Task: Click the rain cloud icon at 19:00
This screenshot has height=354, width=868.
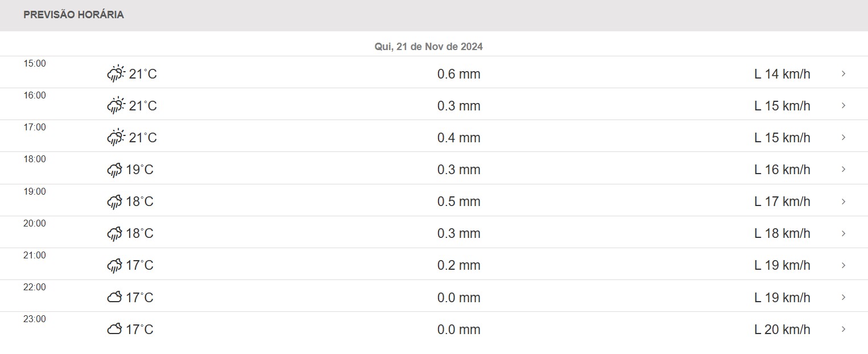Action: click(x=114, y=201)
